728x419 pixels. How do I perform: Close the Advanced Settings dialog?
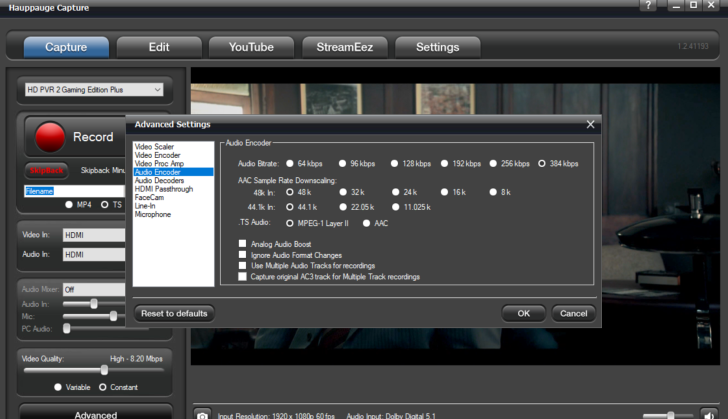(590, 124)
